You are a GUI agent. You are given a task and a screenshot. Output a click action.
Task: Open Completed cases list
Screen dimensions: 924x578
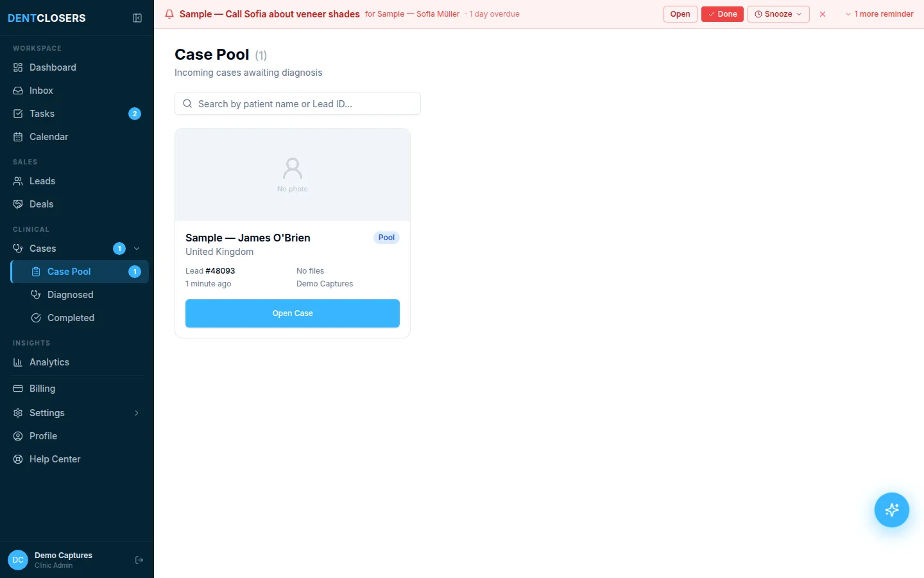click(x=80, y=318)
